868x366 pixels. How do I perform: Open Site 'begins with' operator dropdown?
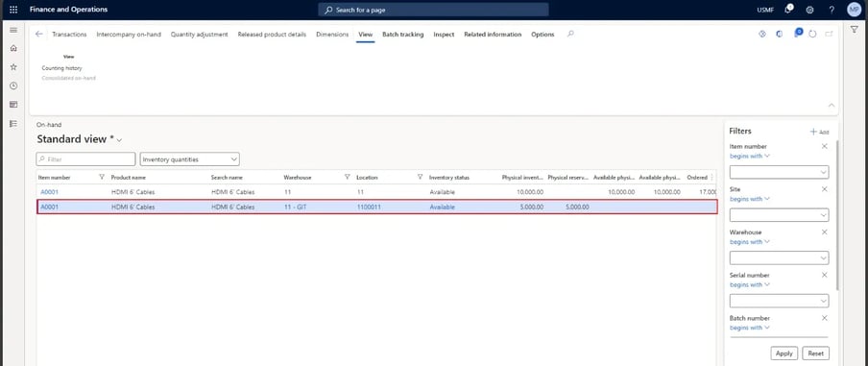pyautogui.click(x=750, y=199)
